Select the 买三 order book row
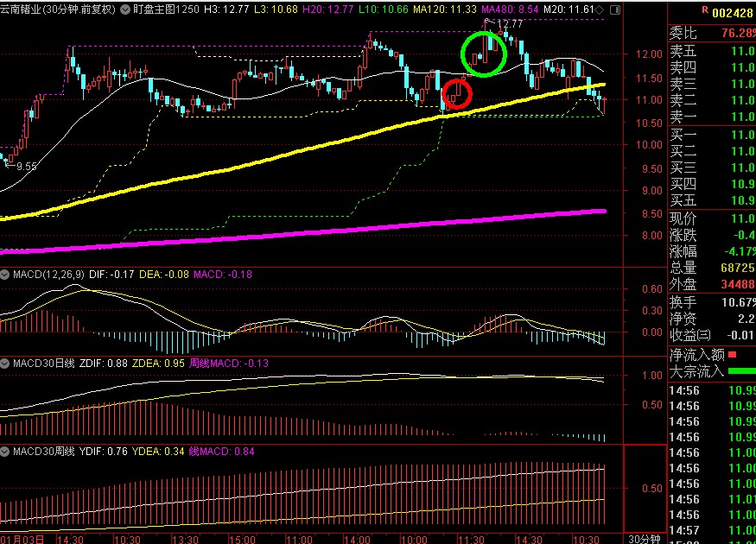The image size is (756, 544). tap(712, 168)
